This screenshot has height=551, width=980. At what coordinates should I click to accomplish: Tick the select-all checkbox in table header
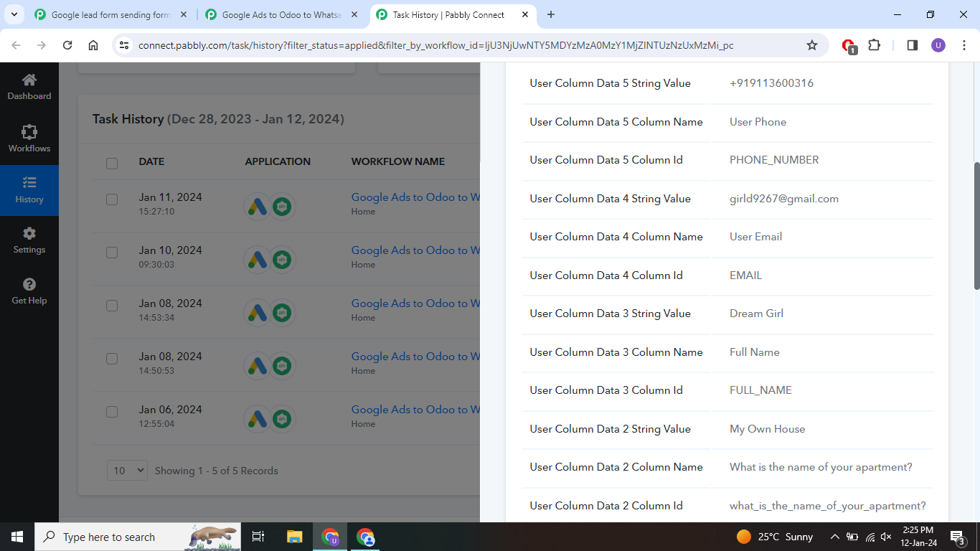pyautogui.click(x=112, y=163)
